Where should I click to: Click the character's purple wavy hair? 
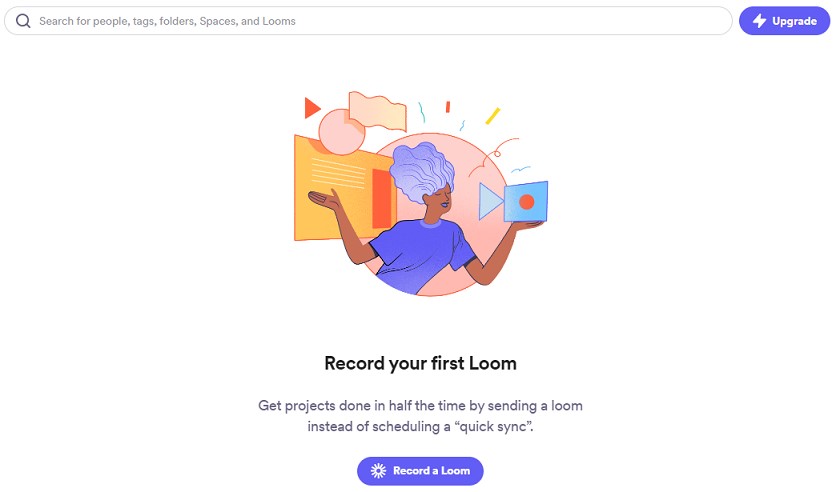pyautogui.click(x=421, y=171)
